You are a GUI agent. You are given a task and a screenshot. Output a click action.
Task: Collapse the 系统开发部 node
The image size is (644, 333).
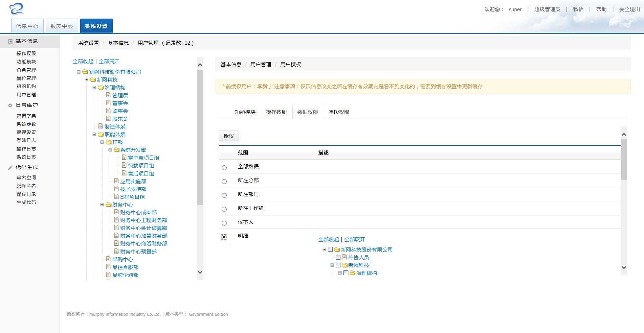(x=110, y=150)
